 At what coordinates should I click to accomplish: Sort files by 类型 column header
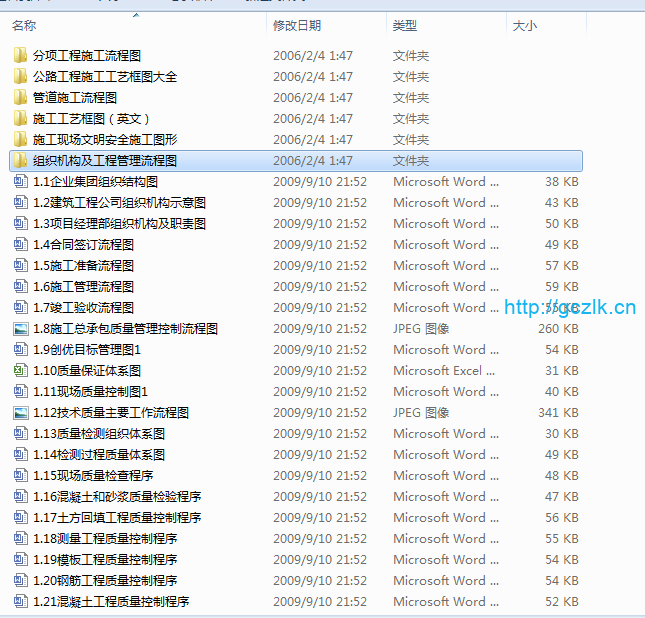pyautogui.click(x=405, y=25)
